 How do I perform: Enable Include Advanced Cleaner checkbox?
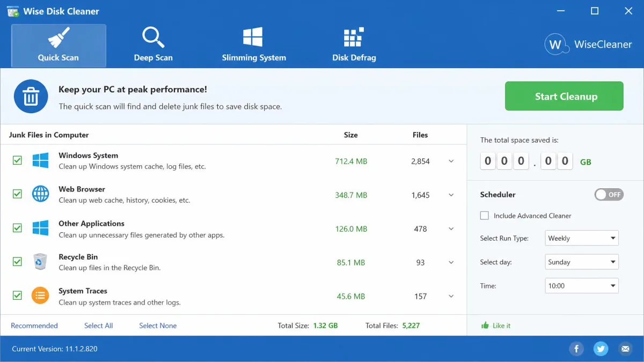tap(485, 216)
